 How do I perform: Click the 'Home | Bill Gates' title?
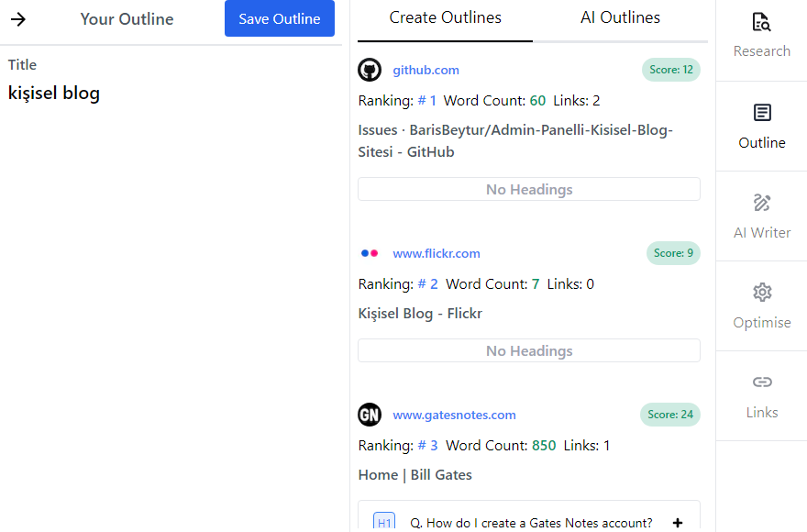tap(415, 475)
